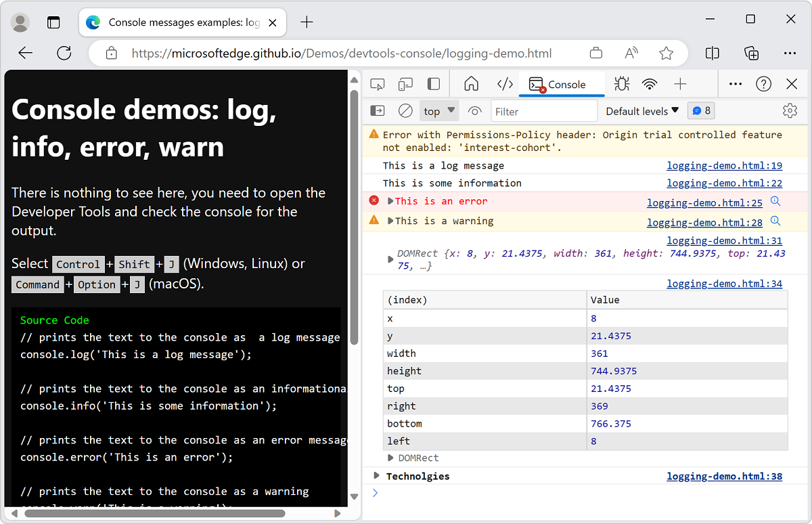The height and width of the screenshot is (524, 812).
Task: Open DevTools settings gear
Action: [790, 110]
